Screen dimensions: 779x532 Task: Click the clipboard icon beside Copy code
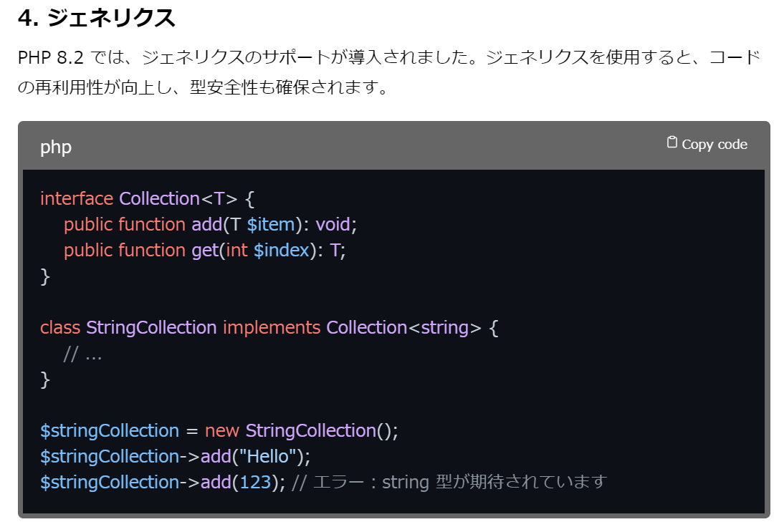pyautogui.click(x=672, y=142)
